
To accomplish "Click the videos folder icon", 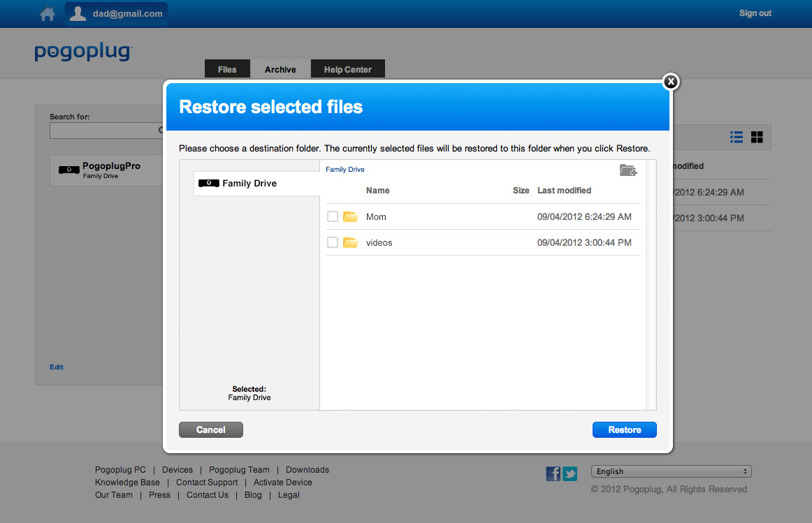I will (350, 242).
